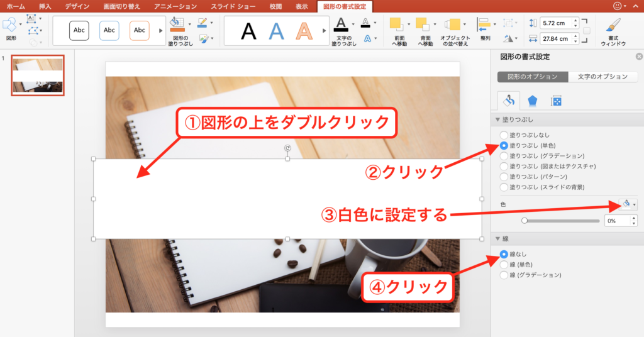This screenshot has width=644, height=337.
Task: Select slide 1 thumbnail in the panel
Action: pyautogui.click(x=38, y=75)
